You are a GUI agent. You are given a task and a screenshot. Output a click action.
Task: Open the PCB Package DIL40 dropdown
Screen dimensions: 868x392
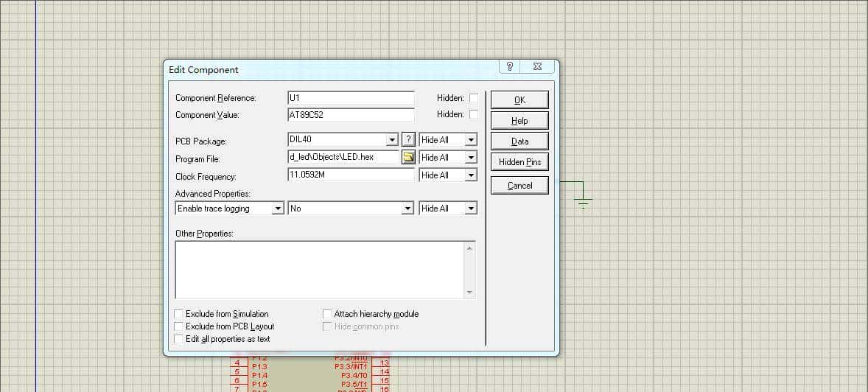(392, 140)
